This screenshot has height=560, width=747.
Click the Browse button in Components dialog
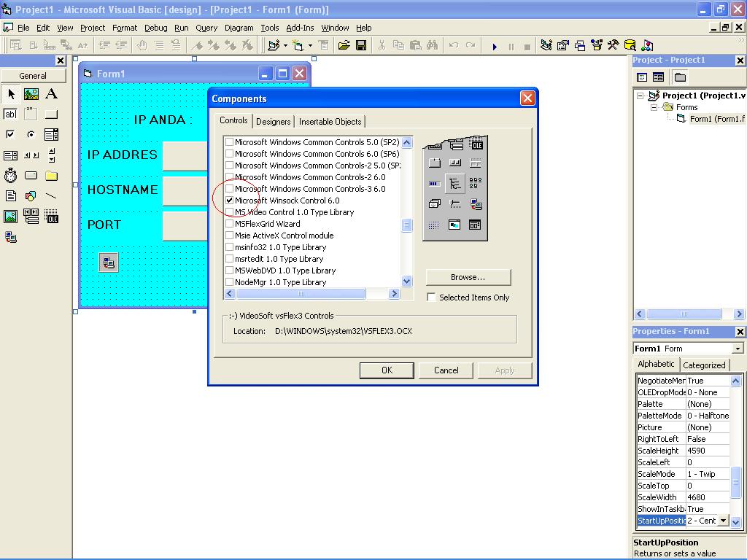pyautogui.click(x=468, y=277)
